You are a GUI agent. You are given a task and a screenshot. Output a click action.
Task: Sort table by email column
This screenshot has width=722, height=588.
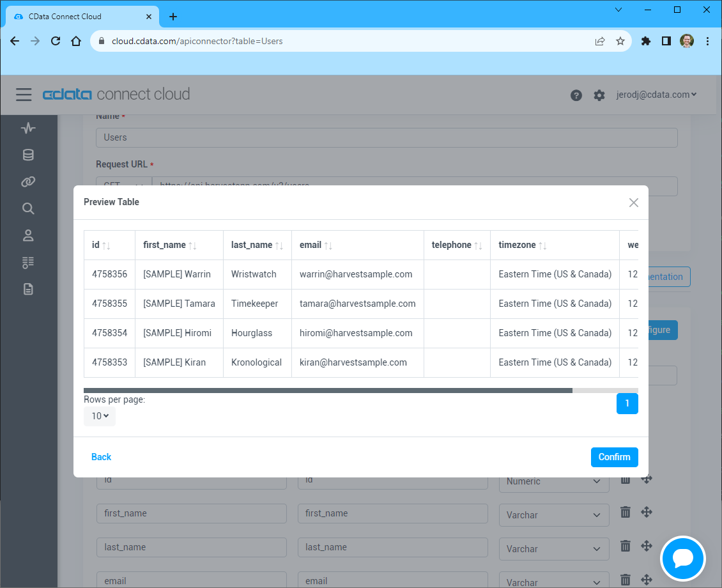pos(328,245)
